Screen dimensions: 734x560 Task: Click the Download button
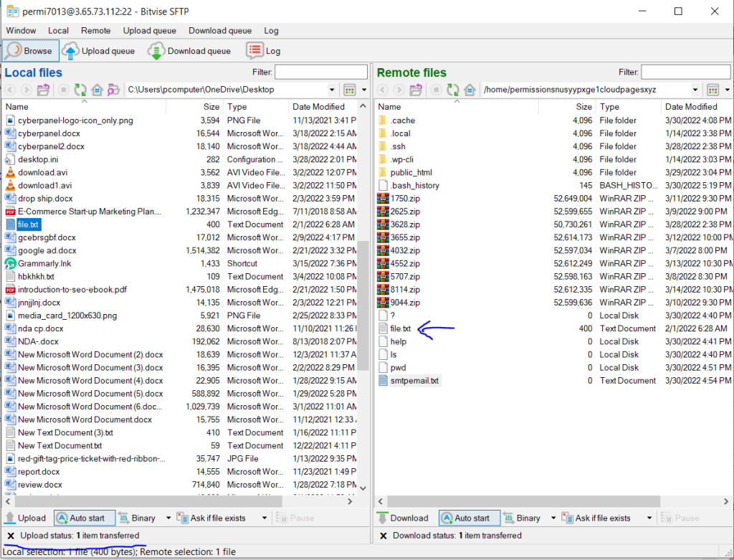pyautogui.click(x=404, y=518)
